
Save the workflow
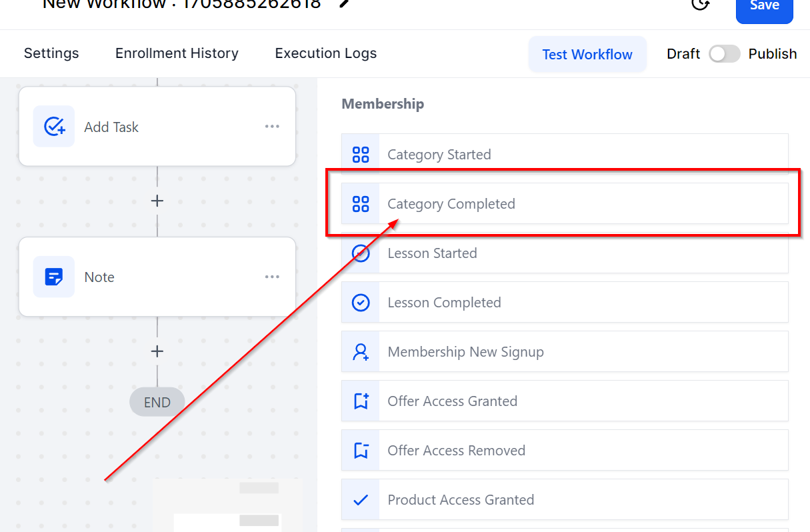point(764,7)
